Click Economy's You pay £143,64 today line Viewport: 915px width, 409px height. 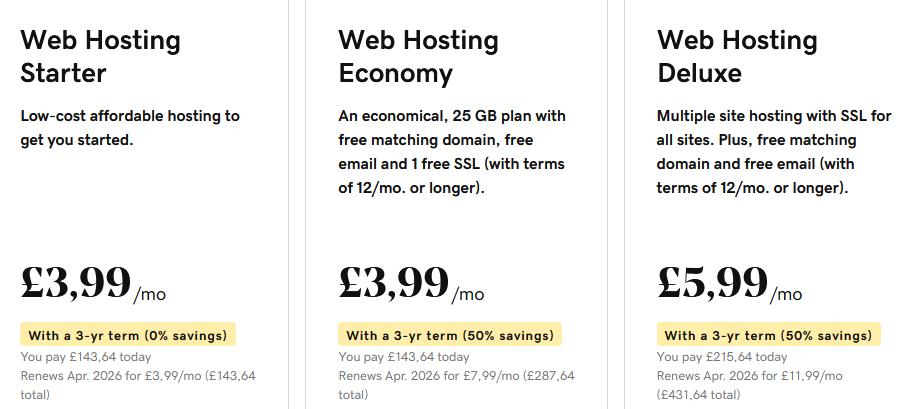click(x=404, y=356)
